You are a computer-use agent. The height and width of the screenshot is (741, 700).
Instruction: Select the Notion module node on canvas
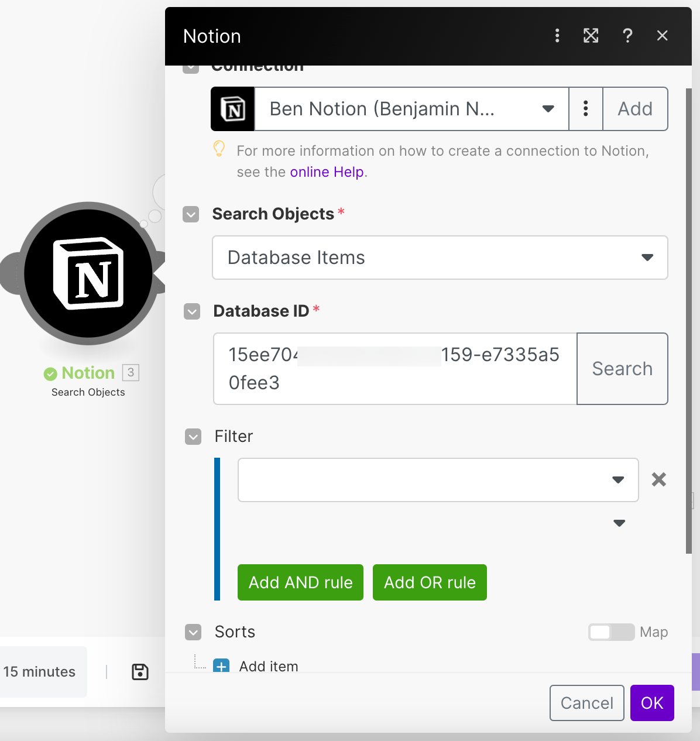click(x=88, y=273)
